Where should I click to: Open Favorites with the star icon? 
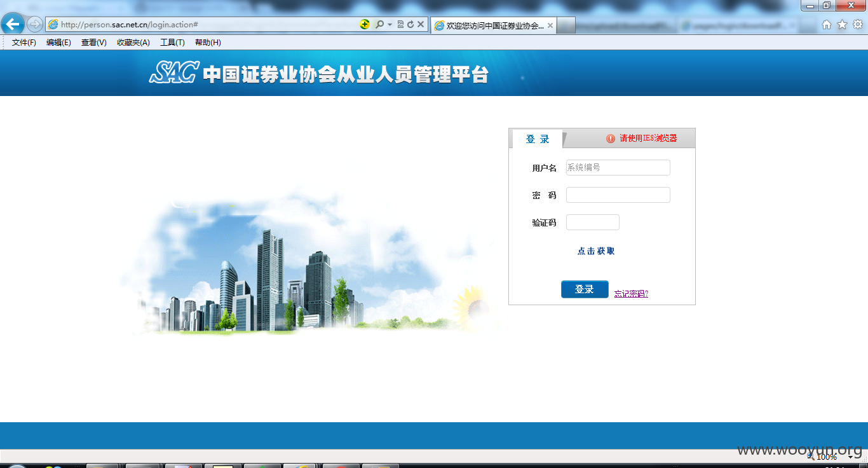pos(842,24)
